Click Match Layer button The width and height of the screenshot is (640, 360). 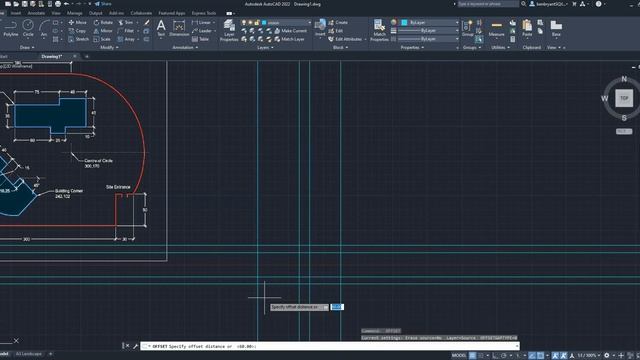tap(290, 39)
